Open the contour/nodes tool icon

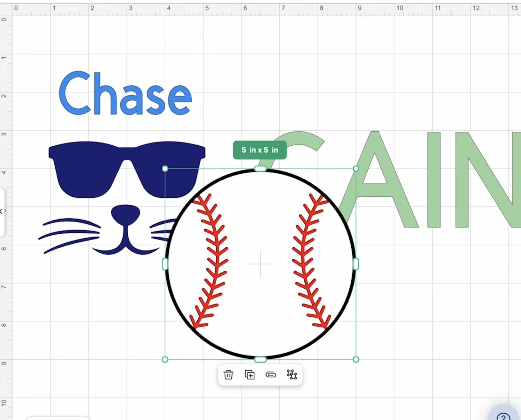[x=292, y=375]
